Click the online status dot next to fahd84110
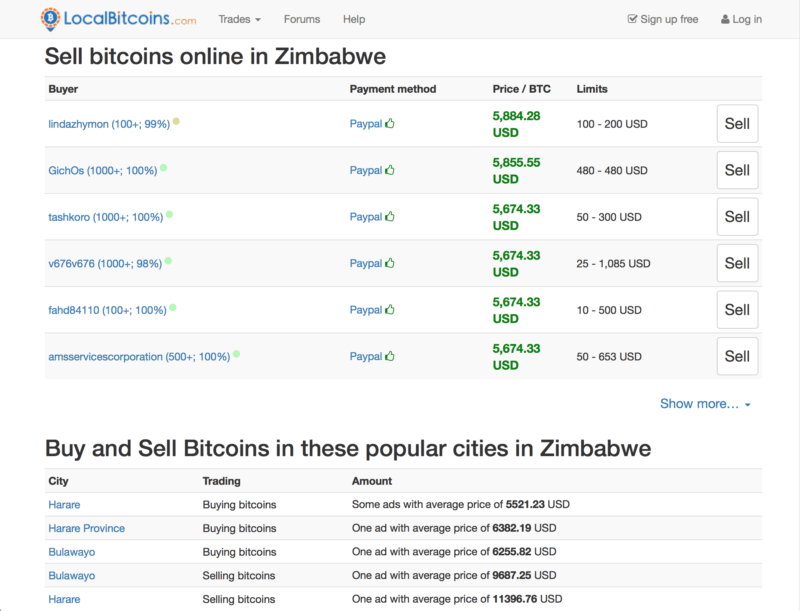Image resolution: width=800 pixels, height=611 pixels. click(172, 308)
